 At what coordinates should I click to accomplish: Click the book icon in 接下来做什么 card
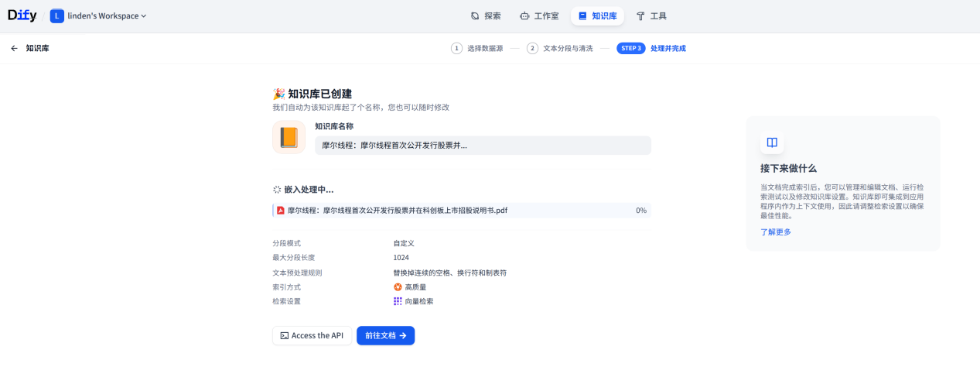(772, 142)
